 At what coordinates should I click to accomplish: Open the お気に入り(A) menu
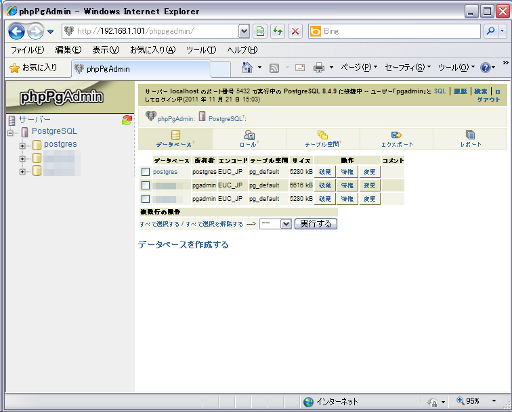(x=153, y=50)
